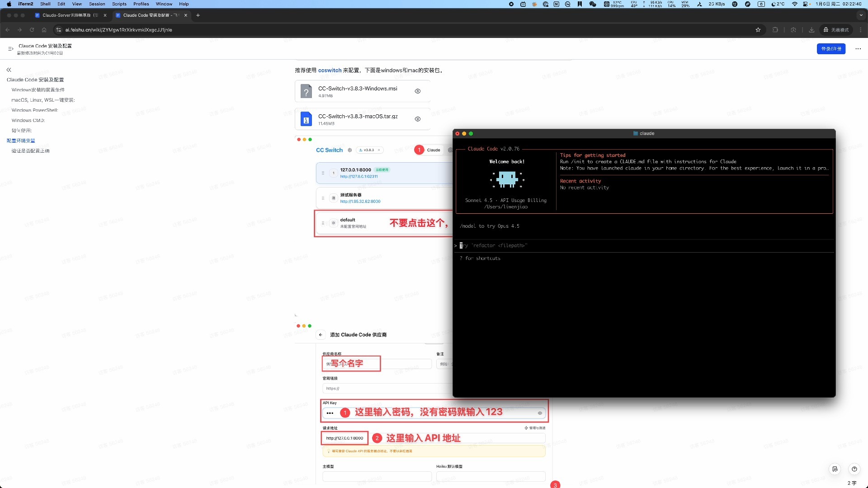
Task: Collapse the sidebar with the double chevron
Action: pyautogui.click(x=9, y=70)
